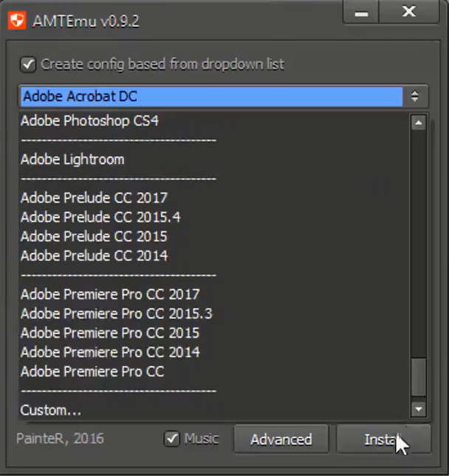Click the AMTEmu shield icon in title bar
Image resolution: width=449 pixels, height=476 pixels.
tap(17, 20)
